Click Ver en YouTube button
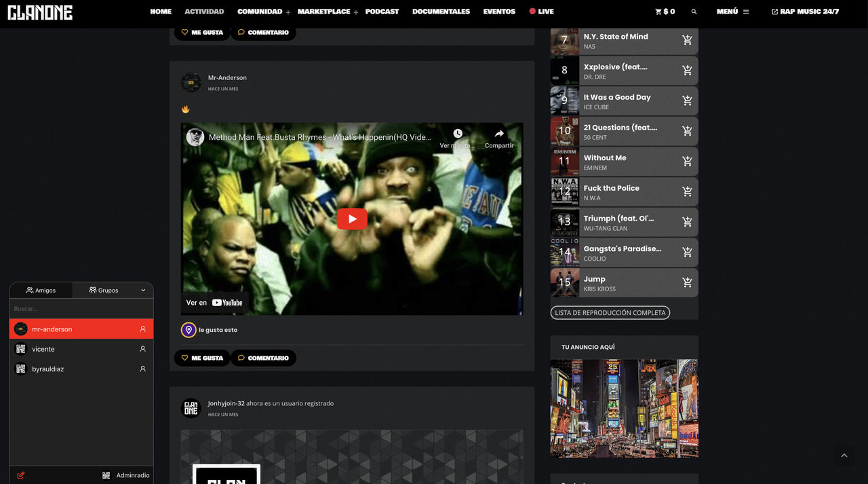Viewport: 868px width, 484px height. (x=214, y=303)
